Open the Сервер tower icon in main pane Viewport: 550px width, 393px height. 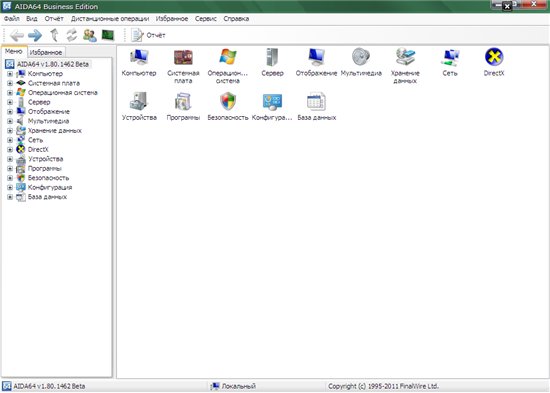(272, 57)
